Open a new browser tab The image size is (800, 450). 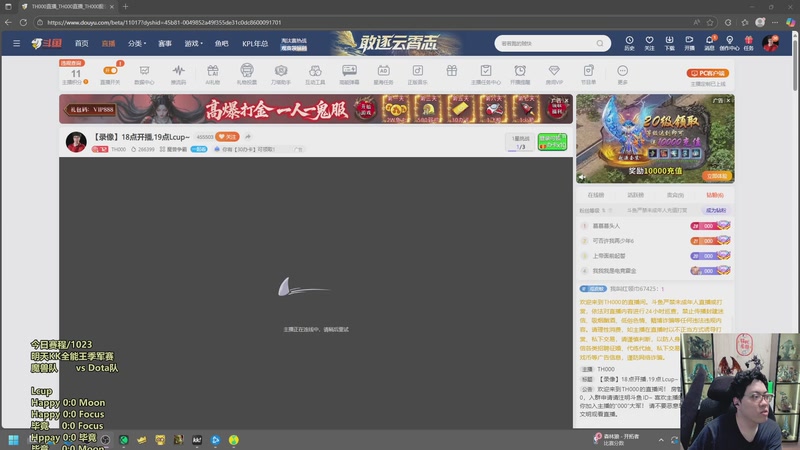(x=126, y=7)
